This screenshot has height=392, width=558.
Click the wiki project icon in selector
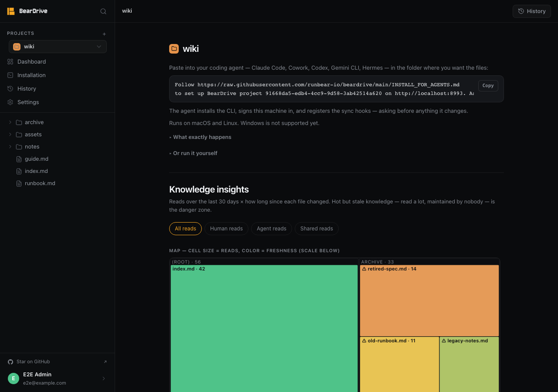click(17, 47)
